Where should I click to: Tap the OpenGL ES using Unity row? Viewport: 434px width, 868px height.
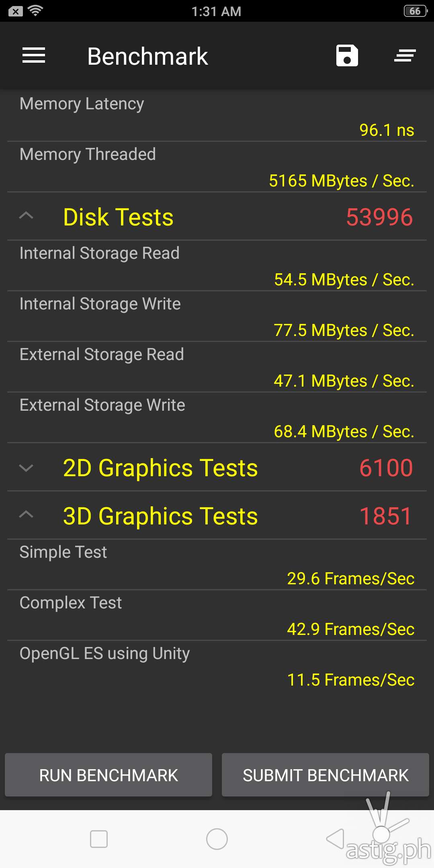pos(217,666)
